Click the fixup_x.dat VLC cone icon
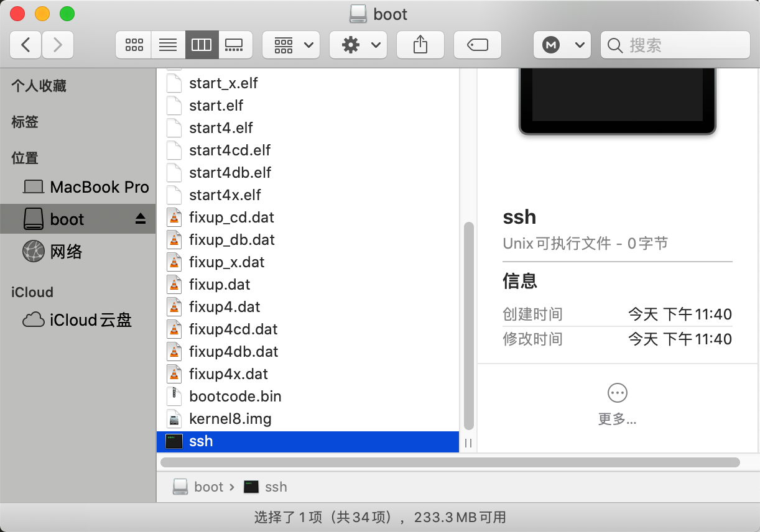 [x=175, y=262]
